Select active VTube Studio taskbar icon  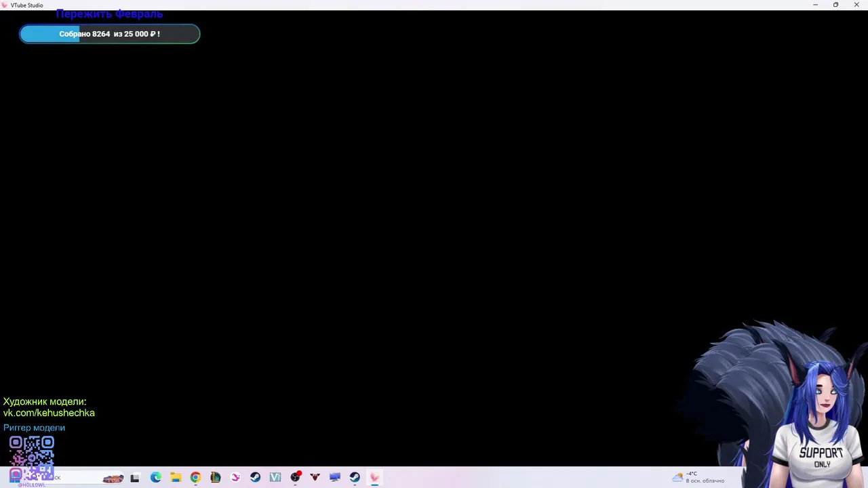(374, 478)
